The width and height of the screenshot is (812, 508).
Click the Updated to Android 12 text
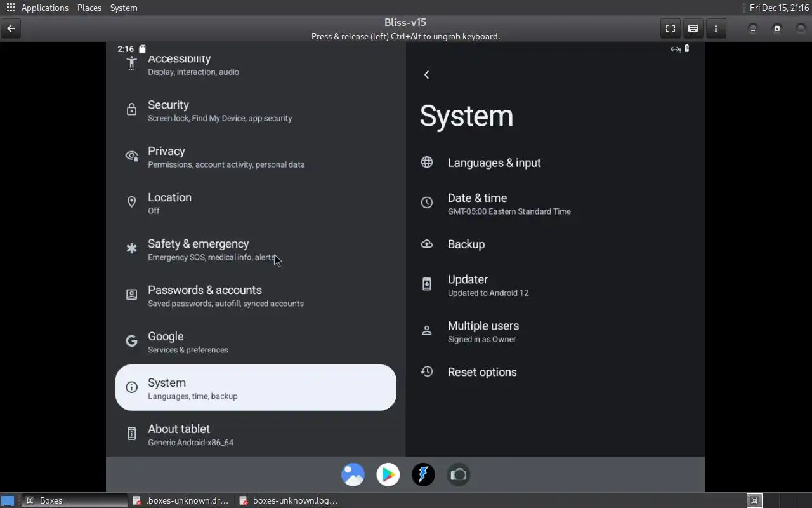coord(488,293)
